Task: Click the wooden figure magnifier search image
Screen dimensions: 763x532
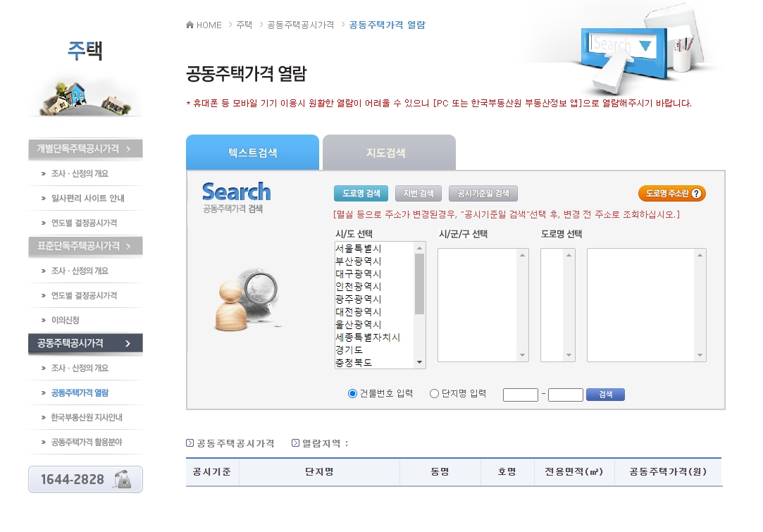Action: click(x=247, y=299)
